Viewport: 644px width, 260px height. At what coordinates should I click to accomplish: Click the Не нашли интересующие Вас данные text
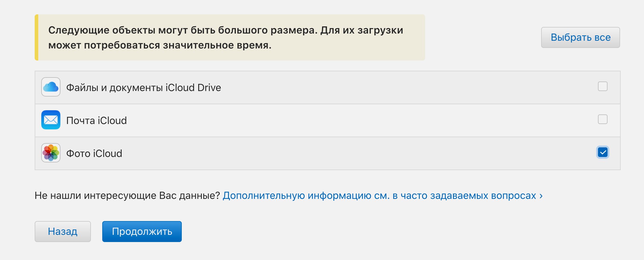(x=127, y=196)
